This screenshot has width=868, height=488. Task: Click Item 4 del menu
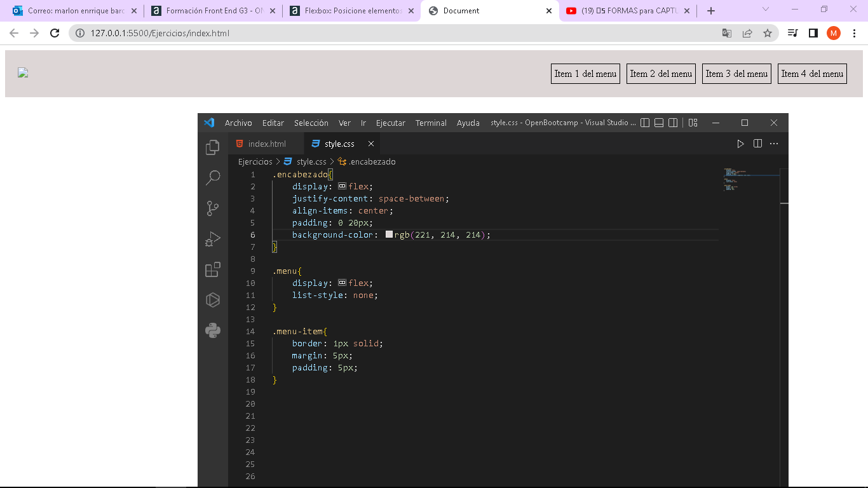(x=812, y=74)
